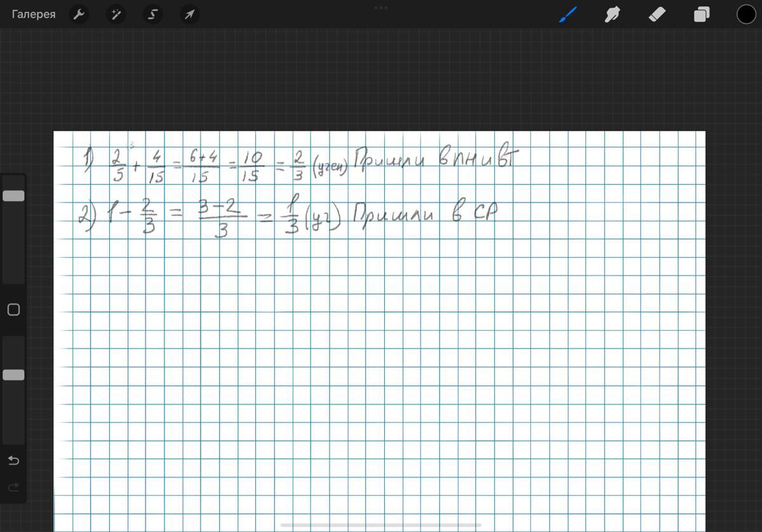This screenshot has height=532, width=762.
Task: Open the Layers panel
Action: (702, 15)
